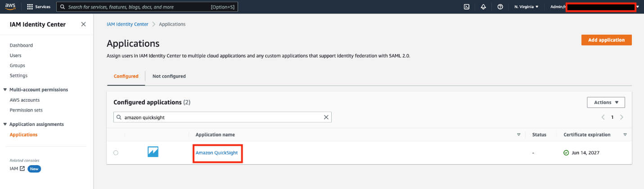Open the help question mark icon

pyautogui.click(x=500, y=7)
